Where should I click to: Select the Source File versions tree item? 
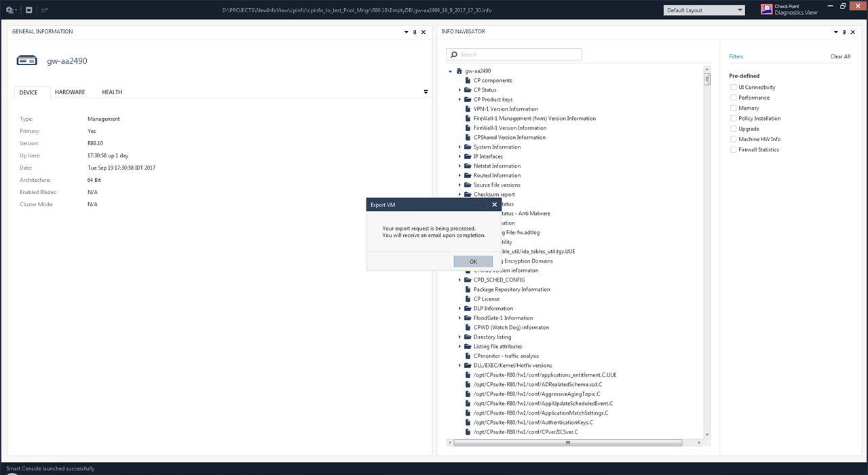click(497, 185)
